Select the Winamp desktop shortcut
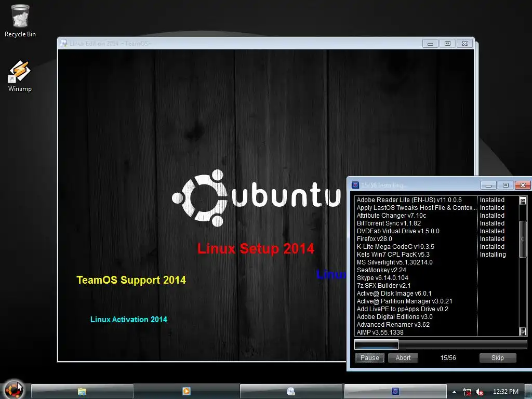This screenshot has width=532, height=399. click(x=20, y=76)
